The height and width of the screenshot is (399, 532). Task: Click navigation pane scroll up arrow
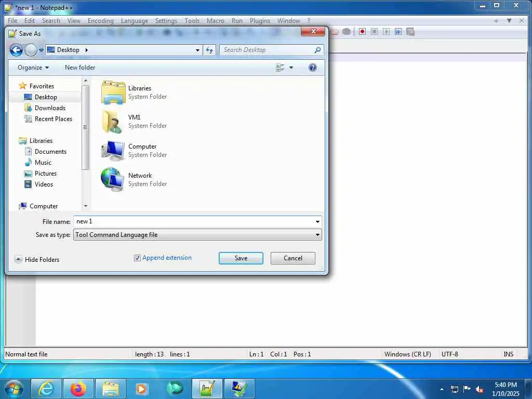pyautogui.click(x=86, y=81)
